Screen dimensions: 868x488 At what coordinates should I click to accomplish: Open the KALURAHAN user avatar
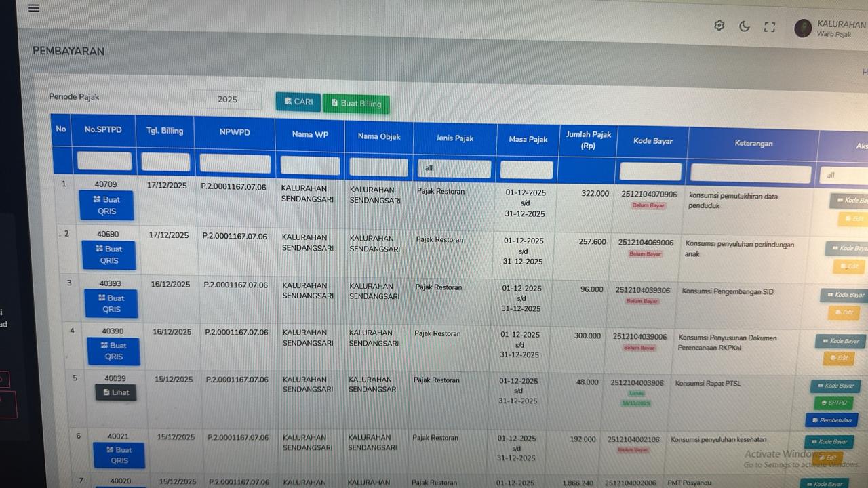(803, 28)
